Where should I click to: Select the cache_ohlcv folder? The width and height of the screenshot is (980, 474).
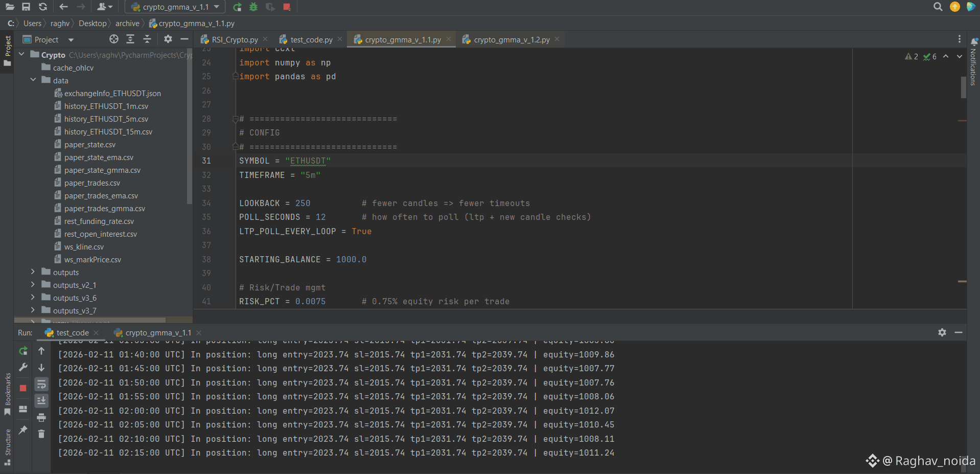coord(73,67)
